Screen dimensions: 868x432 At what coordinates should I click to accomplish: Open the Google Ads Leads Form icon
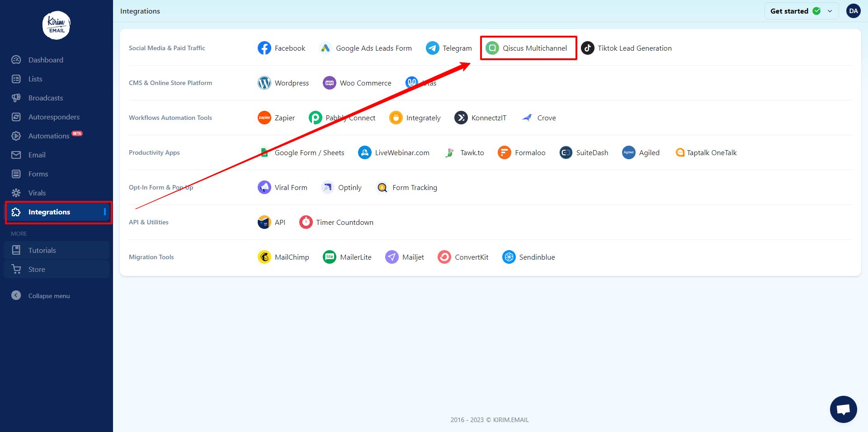(325, 48)
